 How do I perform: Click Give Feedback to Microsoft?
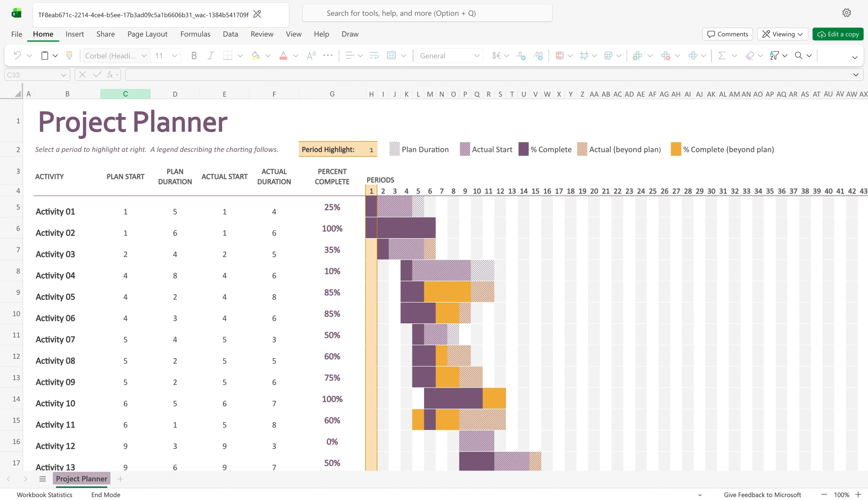tap(762, 495)
